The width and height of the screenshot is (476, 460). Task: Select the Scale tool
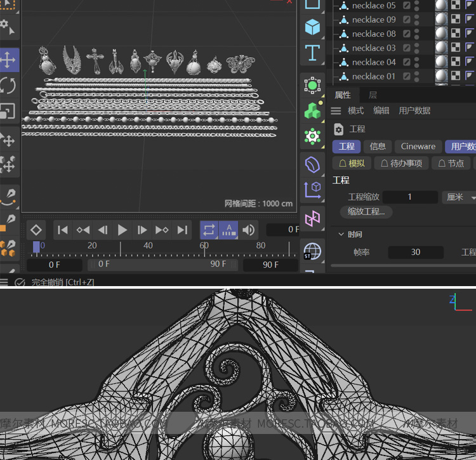coord(8,111)
